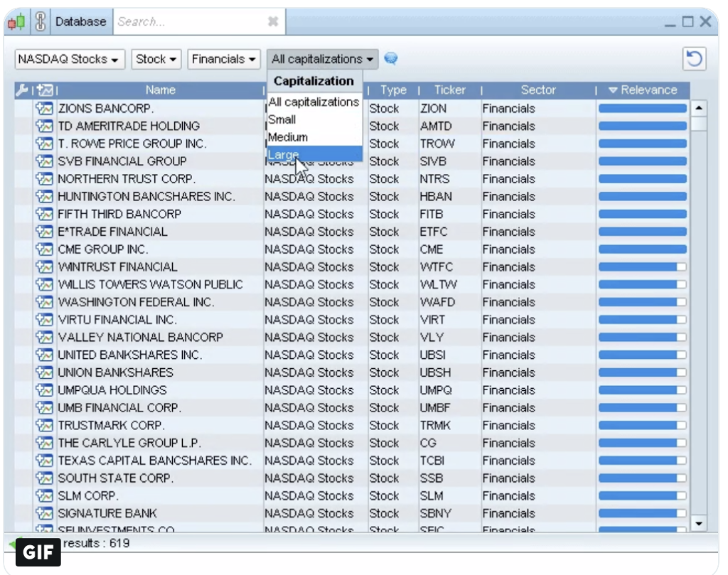Click the candlestick chart icon in title bar
Viewport: 728px width, 575px height.
[x=17, y=22]
